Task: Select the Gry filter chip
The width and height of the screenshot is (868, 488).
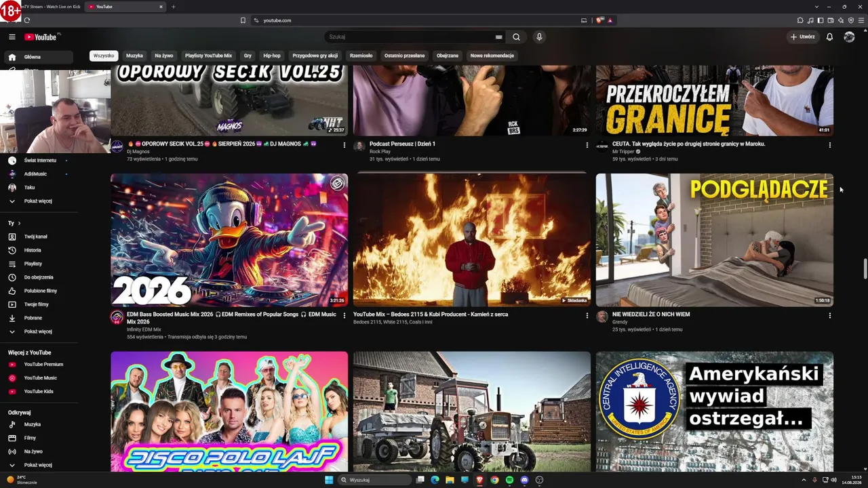Action: click(x=248, y=56)
